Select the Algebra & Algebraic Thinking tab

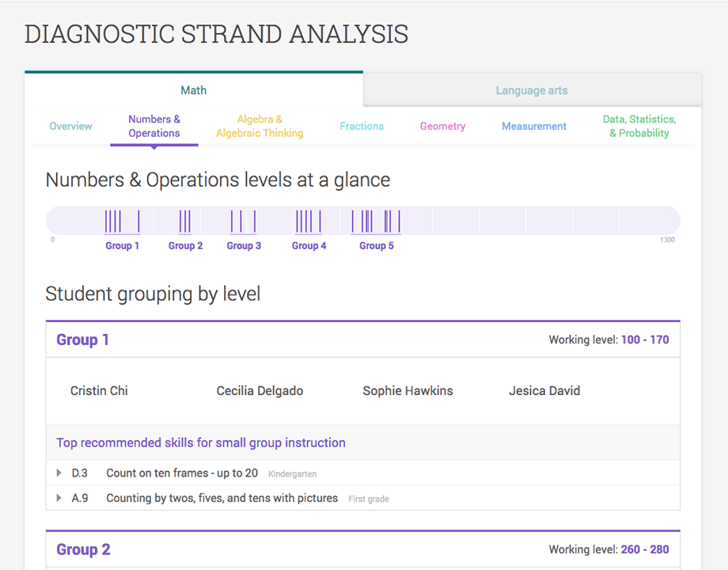(x=260, y=125)
